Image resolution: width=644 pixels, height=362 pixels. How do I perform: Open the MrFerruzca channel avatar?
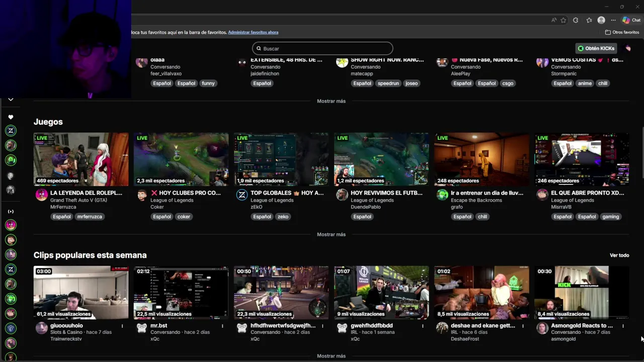pos(42,195)
